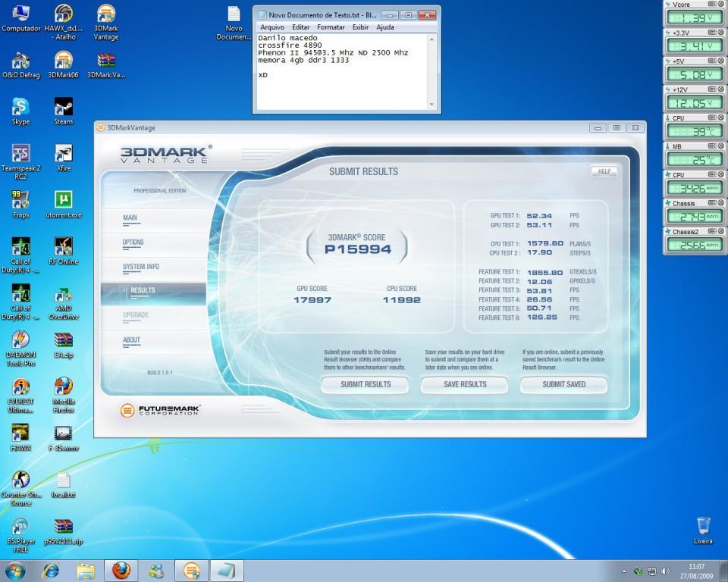The height and width of the screenshot is (582, 728).
Task: Click inside the Notepad text area
Action: [342, 72]
